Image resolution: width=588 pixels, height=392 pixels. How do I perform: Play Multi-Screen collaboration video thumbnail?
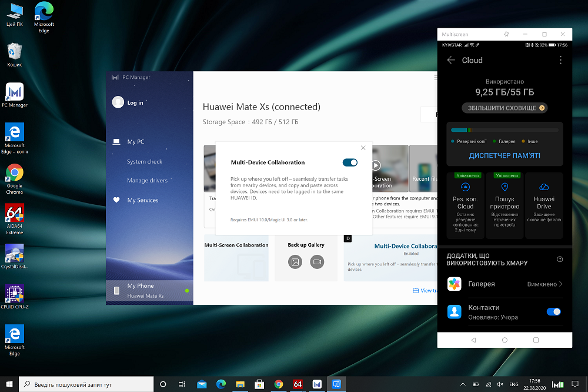(x=376, y=165)
